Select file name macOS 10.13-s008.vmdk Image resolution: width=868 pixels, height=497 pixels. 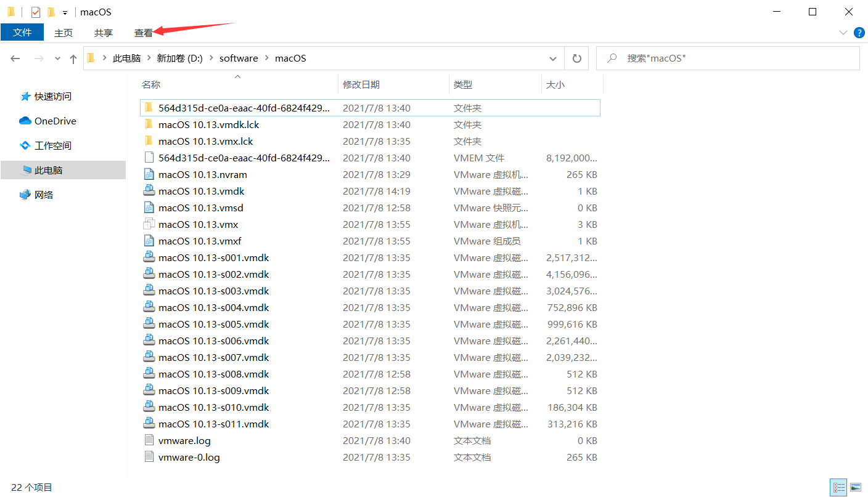click(x=214, y=374)
